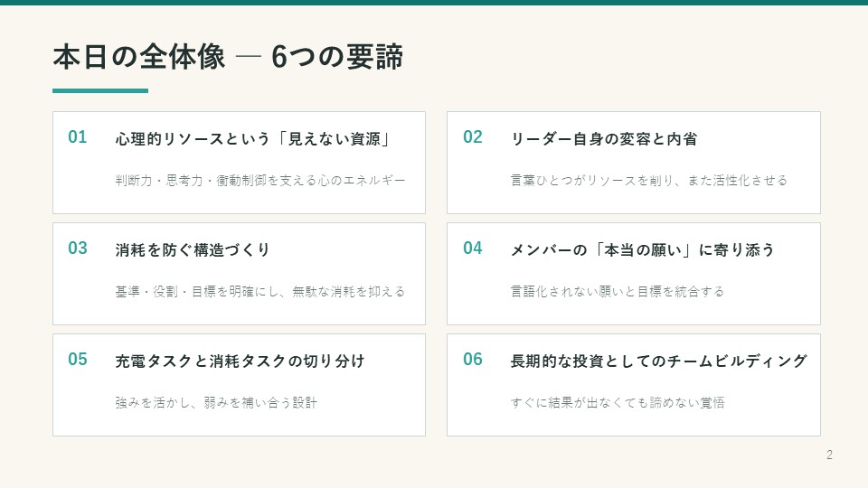Select the text 判断力・思考力・衝動制御を支える心のエネルギー
Image resolution: width=868 pixels, height=488 pixels.
click(x=260, y=181)
